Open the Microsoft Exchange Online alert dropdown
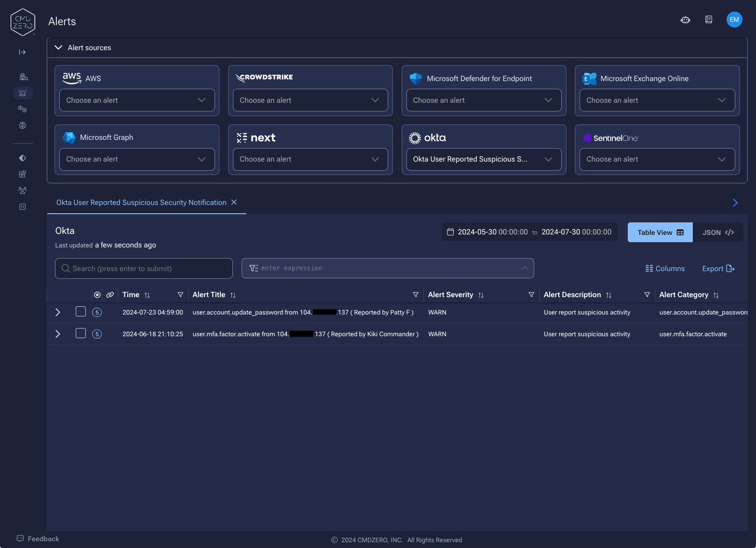 click(x=657, y=100)
